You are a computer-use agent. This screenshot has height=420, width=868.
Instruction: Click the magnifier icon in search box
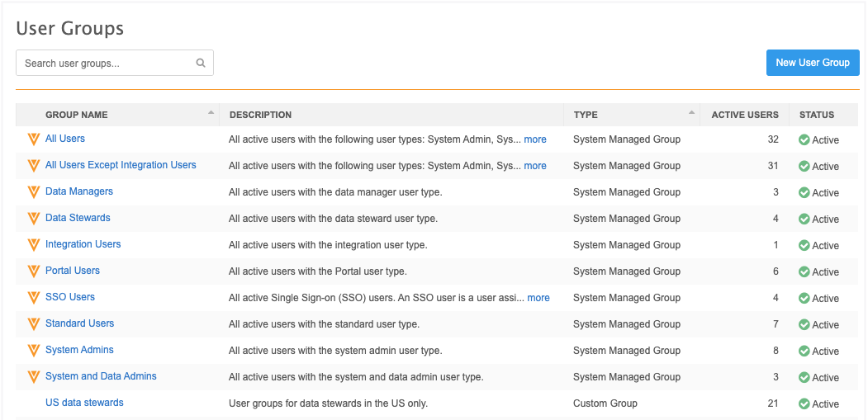pyautogui.click(x=201, y=63)
